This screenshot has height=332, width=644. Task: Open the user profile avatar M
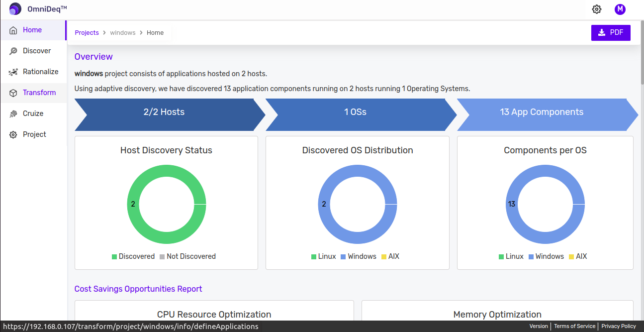[620, 9]
